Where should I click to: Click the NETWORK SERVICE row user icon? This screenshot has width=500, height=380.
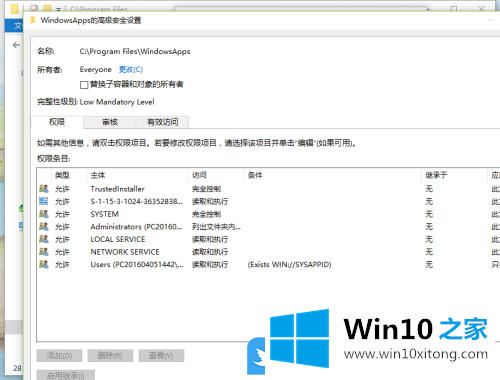click(x=44, y=252)
